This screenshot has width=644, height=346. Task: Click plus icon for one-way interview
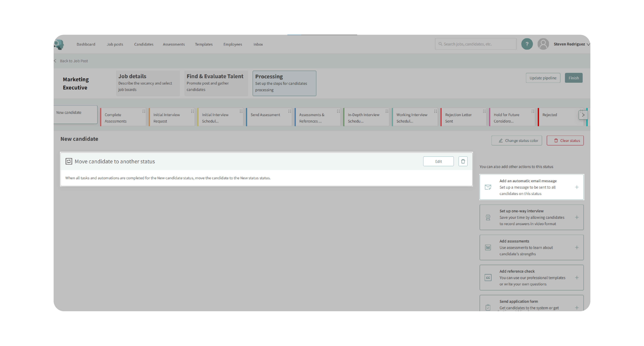pyautogui.click(x=577, y=217)
